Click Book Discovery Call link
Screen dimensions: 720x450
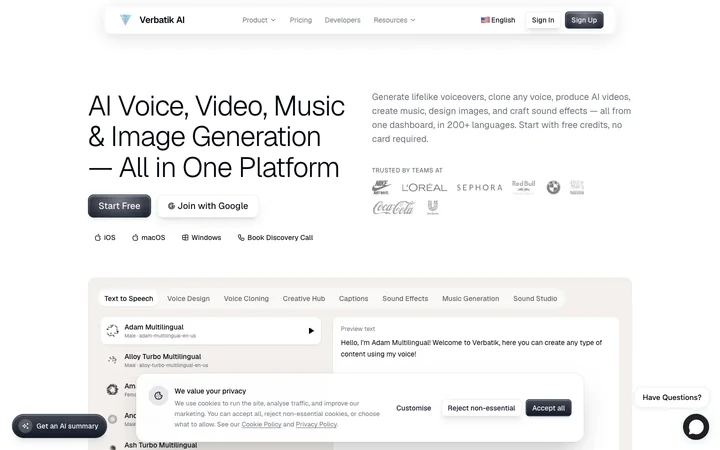click(x=276, y=238)
